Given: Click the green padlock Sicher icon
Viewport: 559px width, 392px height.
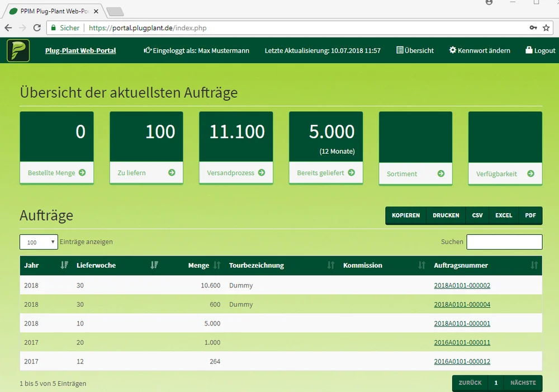Looking at the screenshot, I should 54,28.
